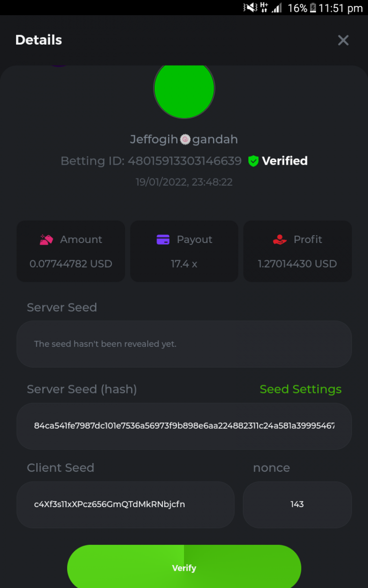Image resolution: width=368 pixels, height=588 pixels.
Task: Select the Client Seed input field
Action: (x=125, y=504)
